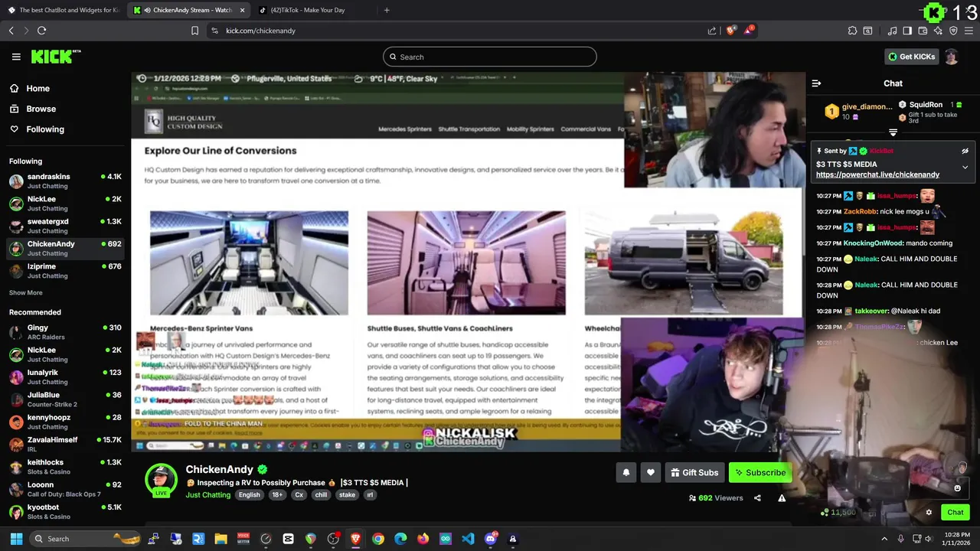Screen dimensions: 980x551
Task: Open the browser media control music icon
Action: pyautogui.click(x=892, y=31)
